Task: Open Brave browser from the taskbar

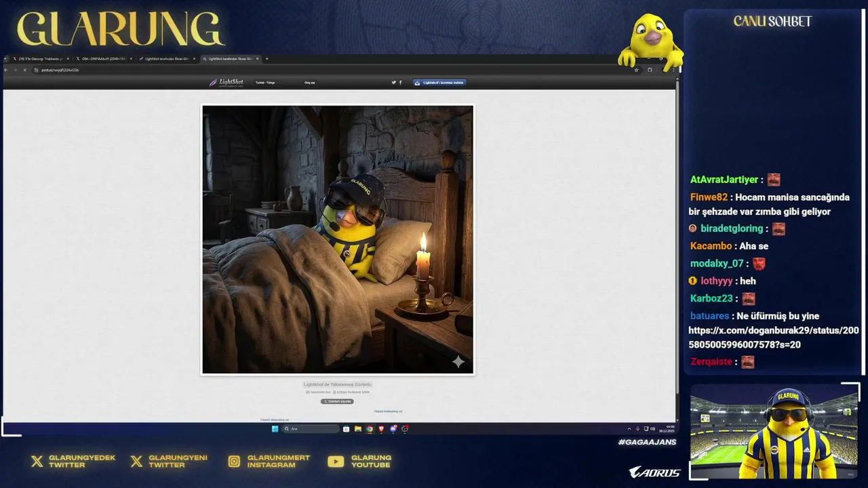Action: [x=381, y=429]
